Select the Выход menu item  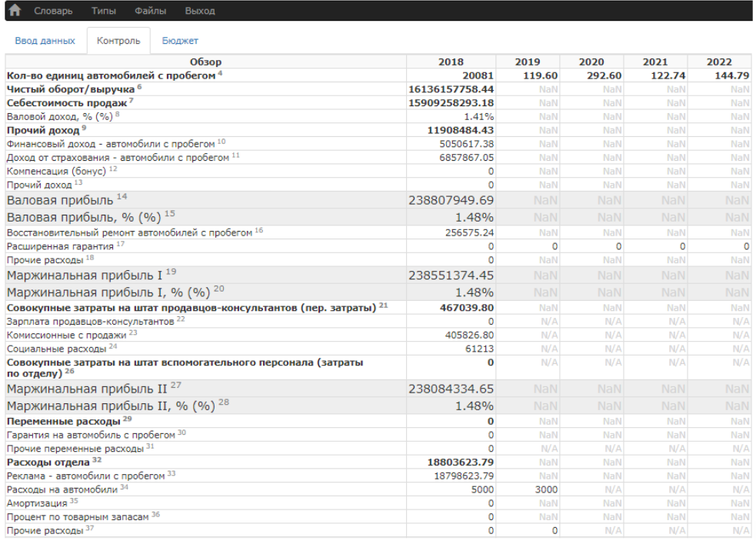(x=200, y=11)
